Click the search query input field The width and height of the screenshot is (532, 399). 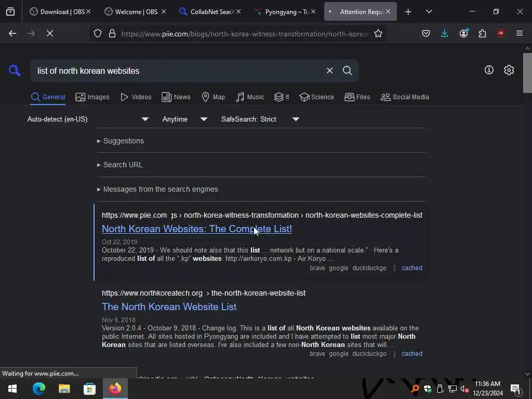click(x=178, y=71)
